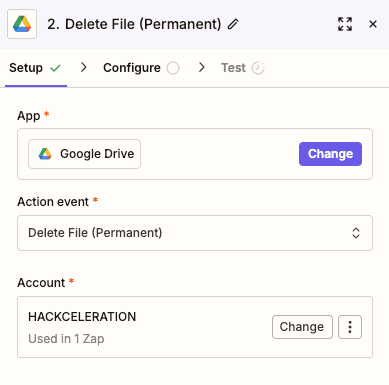This screenshot has width=389, height=385.
Task: Open the account three-dot options menu
Action: pos(350,327)
